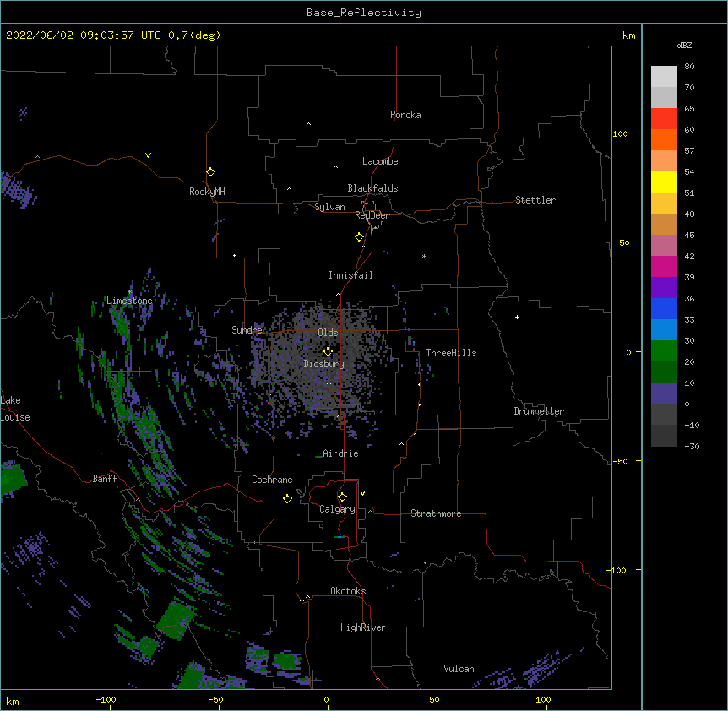
Task: Click the Airdrie city label
Action: 341,453
